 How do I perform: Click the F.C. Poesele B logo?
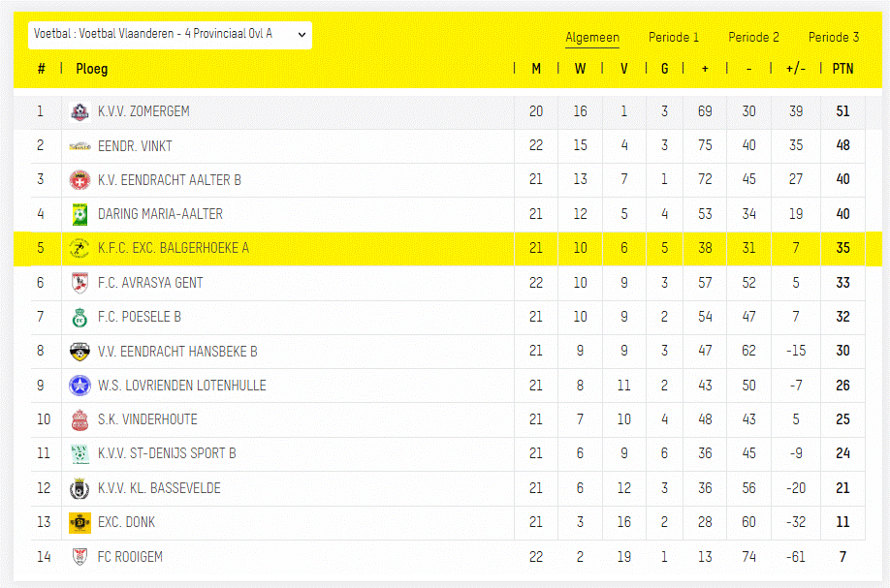coord(79,317)
